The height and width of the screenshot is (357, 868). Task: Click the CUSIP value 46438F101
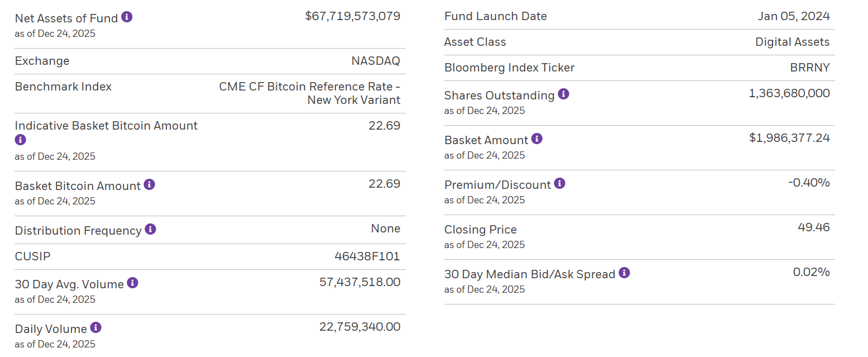pos(367,256)
